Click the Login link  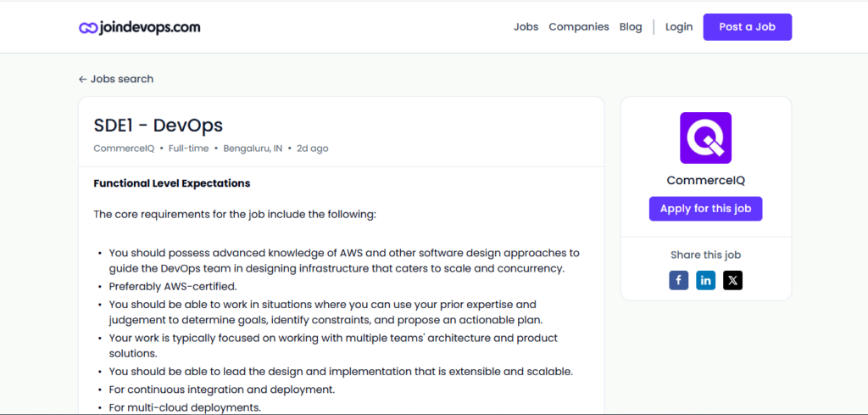coord(679,26)
